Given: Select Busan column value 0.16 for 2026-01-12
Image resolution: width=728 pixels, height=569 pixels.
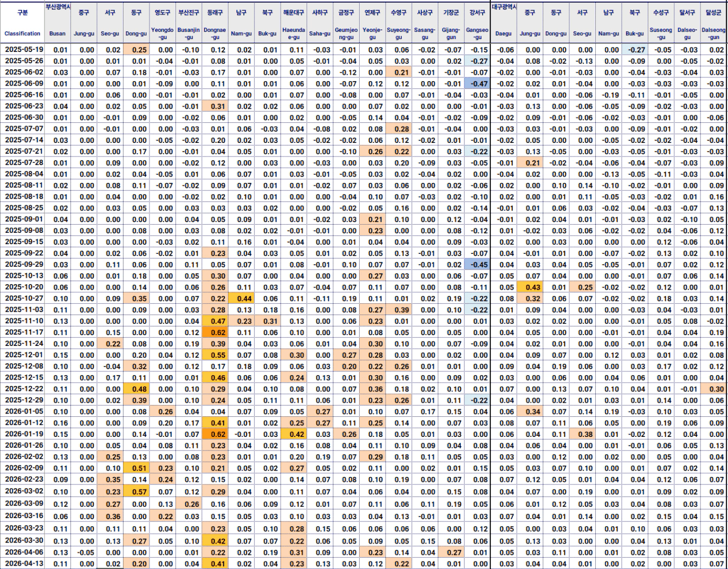Looking at the screenshot, I should pyautogui.click(x=58, y=423).
